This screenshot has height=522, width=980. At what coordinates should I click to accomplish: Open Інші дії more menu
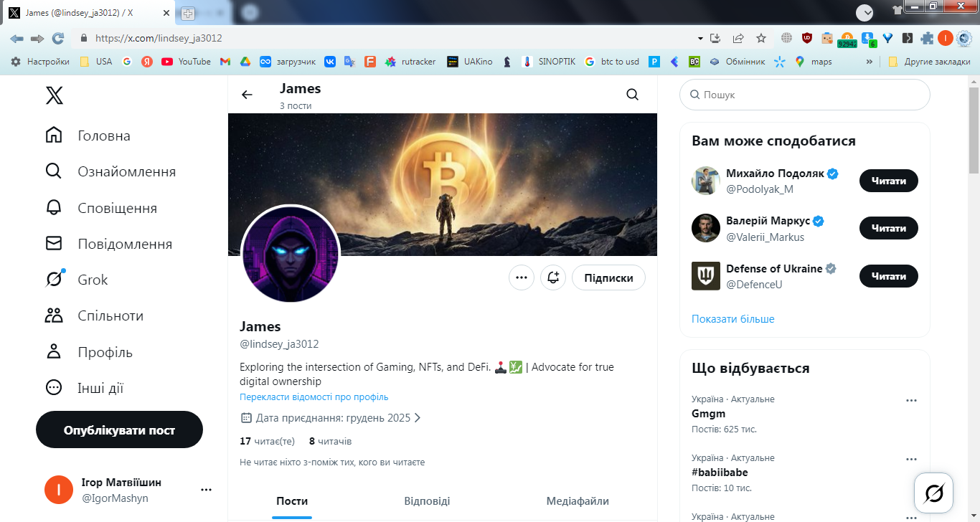point(85,388)
